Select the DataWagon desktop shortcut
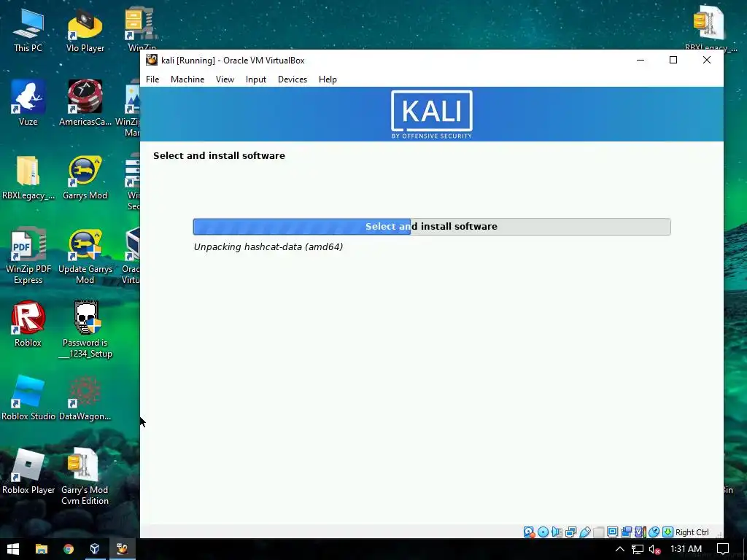Screen dimensions: 747x560 point(85,398)
